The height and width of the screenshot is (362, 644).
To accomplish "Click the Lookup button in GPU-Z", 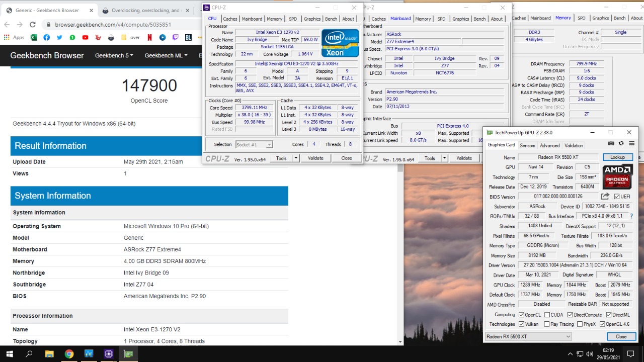I will [617, 157].
